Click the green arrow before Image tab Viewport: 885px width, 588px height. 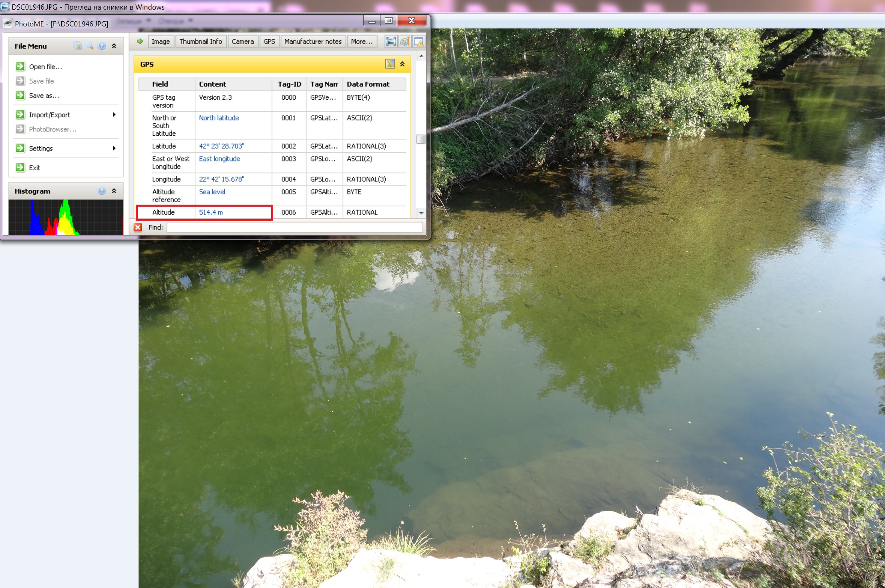tap(140, 41)
